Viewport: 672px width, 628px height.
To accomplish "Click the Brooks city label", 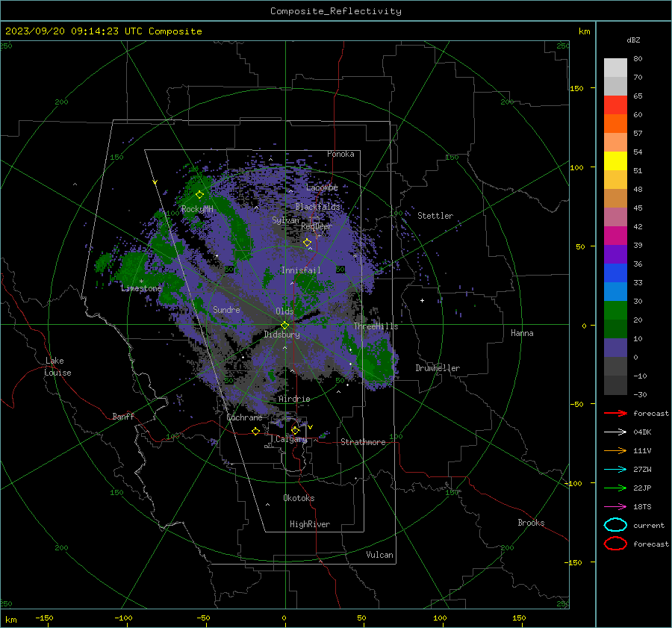I will click(x=531, y=523).
